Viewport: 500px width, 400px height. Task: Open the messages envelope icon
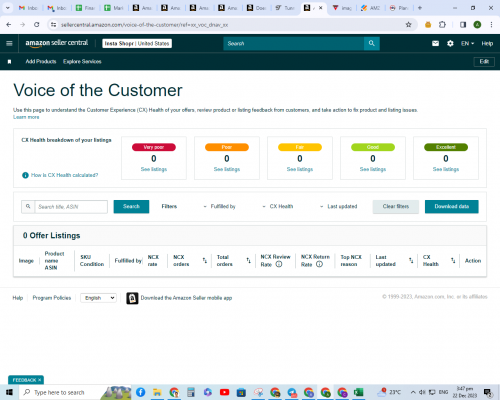[435, 43]
